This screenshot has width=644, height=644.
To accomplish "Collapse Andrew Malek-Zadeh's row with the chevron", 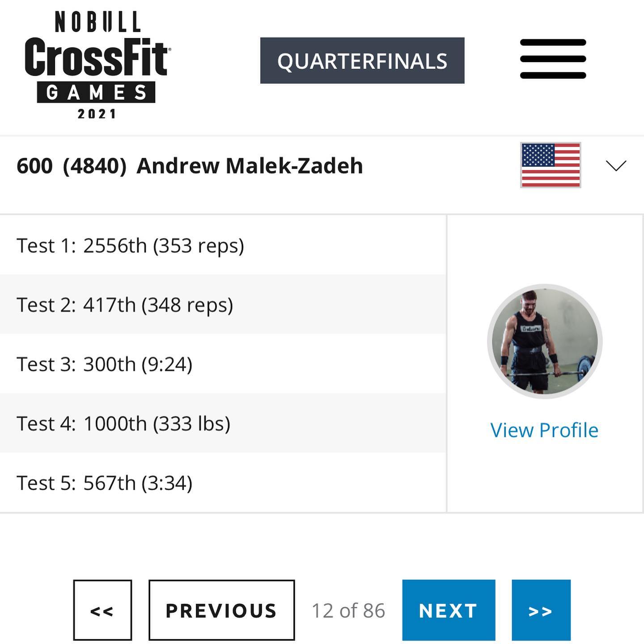I will (616, 165).
